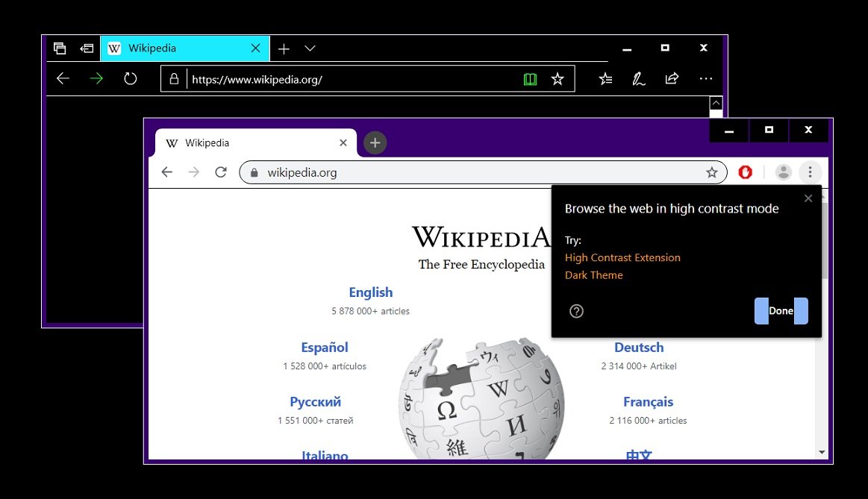Open Chrome's vertical three-dot menu
Viewport: 868px width, 499px height.
(x=810, y=172)
